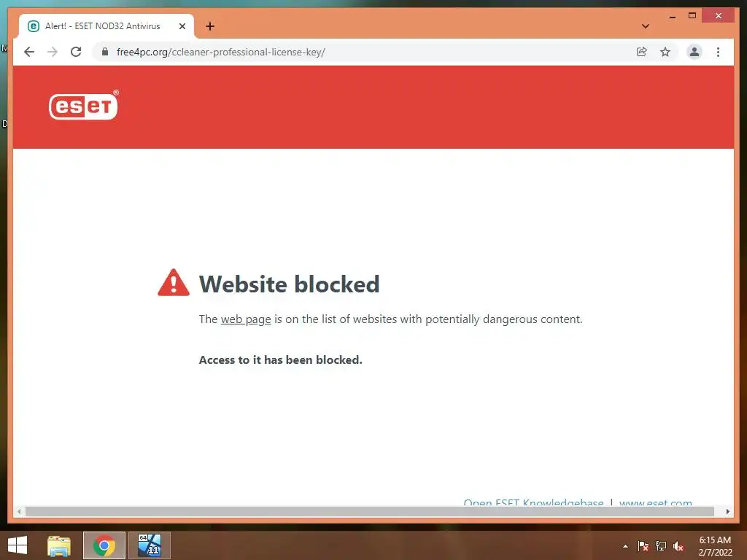The width and height of the screenshot is (747, 560).
Task: Open Action Center flag icon
Action: (643, 545)
